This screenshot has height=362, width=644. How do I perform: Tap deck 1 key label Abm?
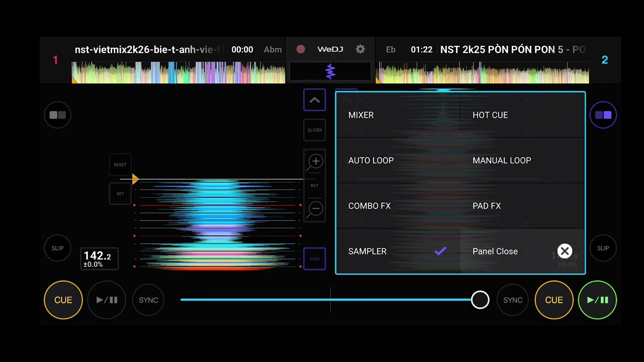[x=273, y=50]
